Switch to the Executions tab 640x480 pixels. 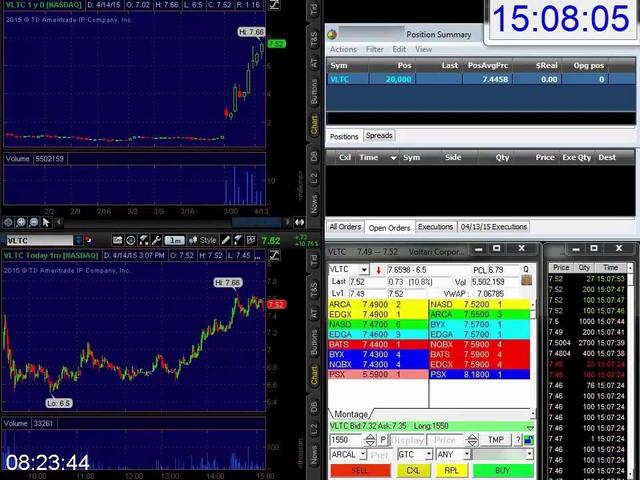coord(436,227)
